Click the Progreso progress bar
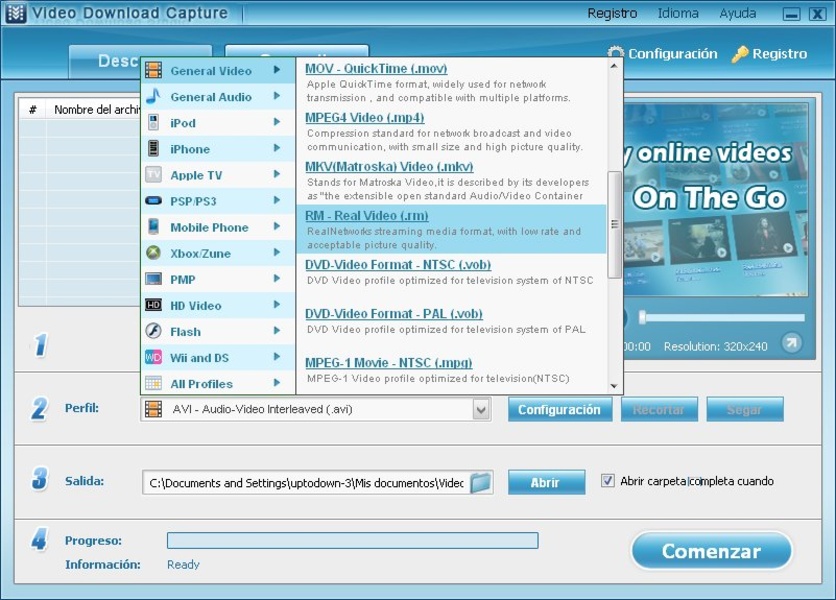This screenshot has width=836, height=600. pyautogui.click(x=352, y=540)
